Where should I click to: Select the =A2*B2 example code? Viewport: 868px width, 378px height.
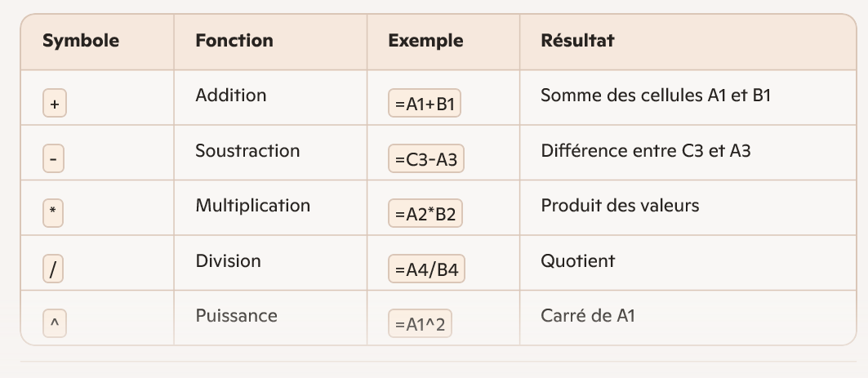coord(425,215)
